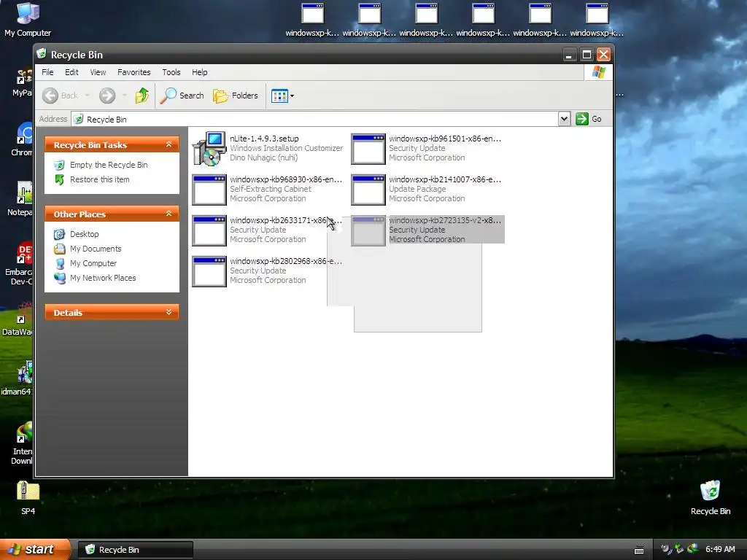Open the Help menu
Image resolution: width=747 pixels, height=560 pixels.
[200, 72]
